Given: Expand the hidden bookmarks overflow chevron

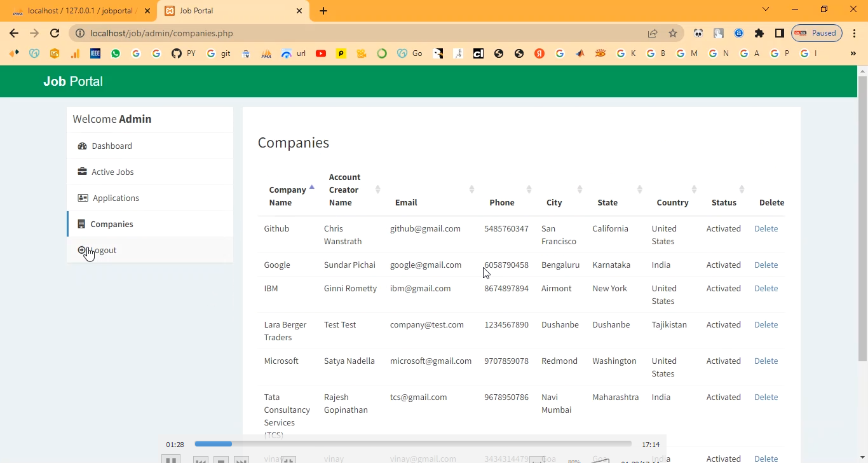Looking at the screenshot, I should pyautogui.click(x=853, y=53).
